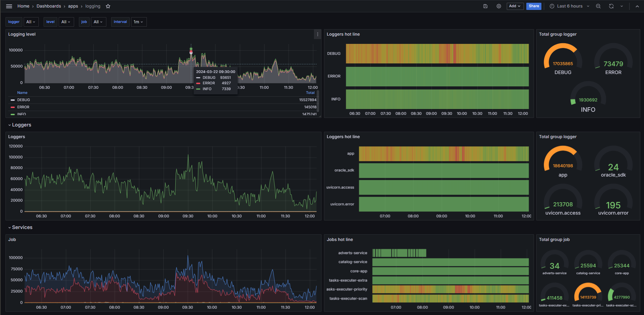Click the save dashboard icon
The image size is (644, 315).
[x=485, y=6]
